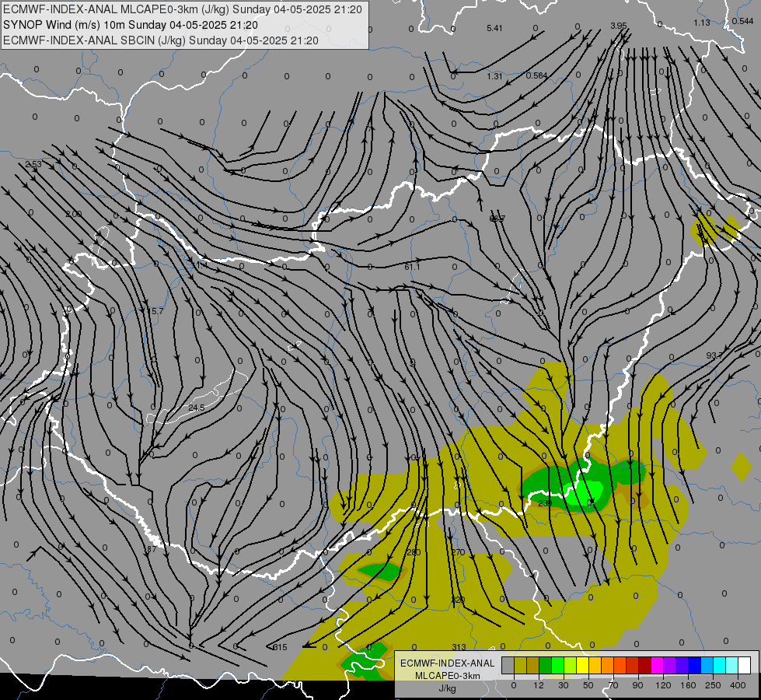Viewport: 761px width, 700px height.
Task: Click the 1.13 value on map
Action: click(701, 23)
